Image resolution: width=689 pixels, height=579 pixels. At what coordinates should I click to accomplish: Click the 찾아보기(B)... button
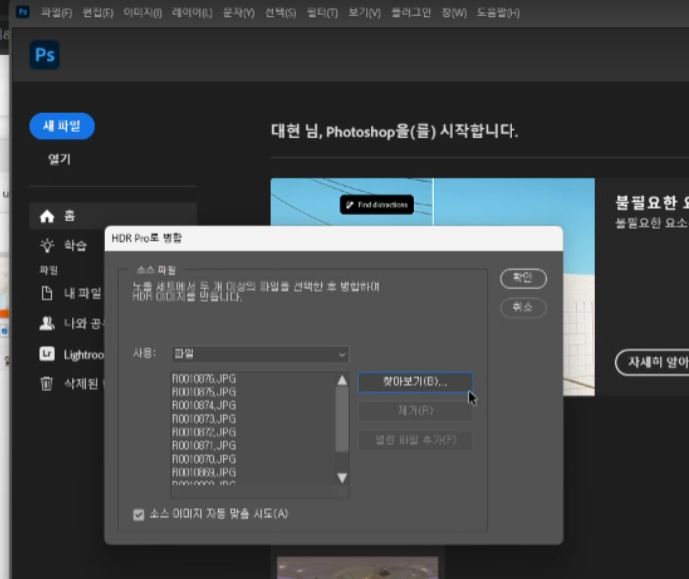coord(415,382)
